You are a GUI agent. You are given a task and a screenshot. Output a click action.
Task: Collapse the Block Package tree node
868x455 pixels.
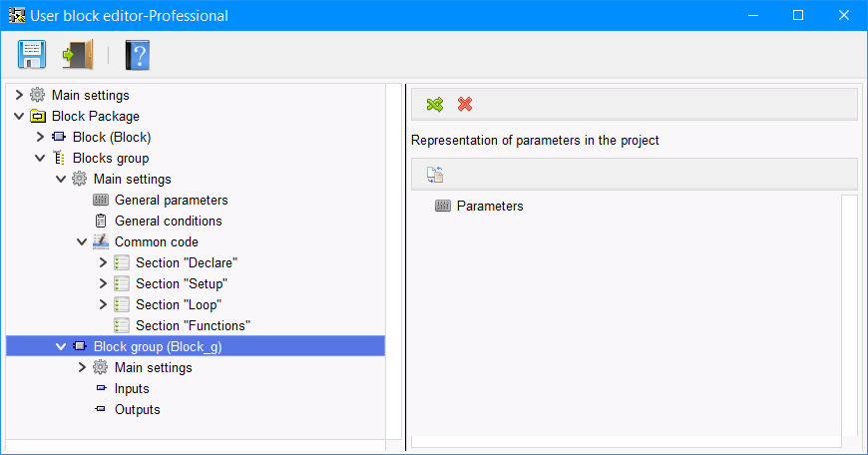19,116
